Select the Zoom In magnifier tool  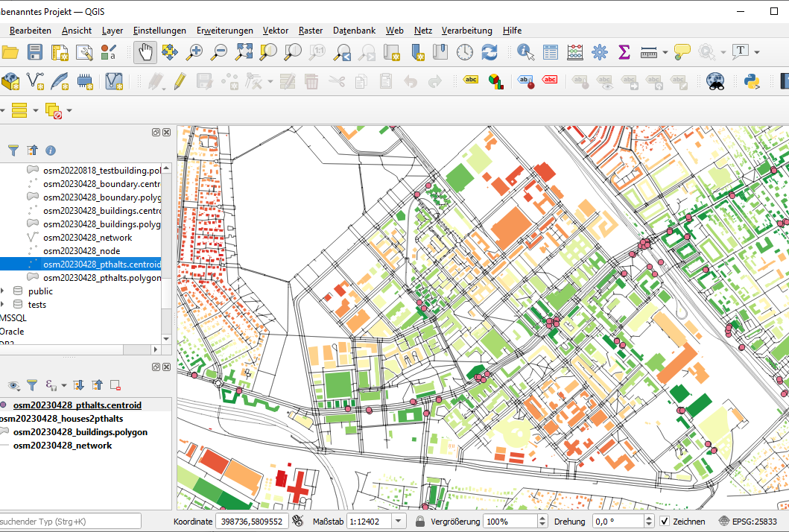pyautogui.click(x=194, y=52)
